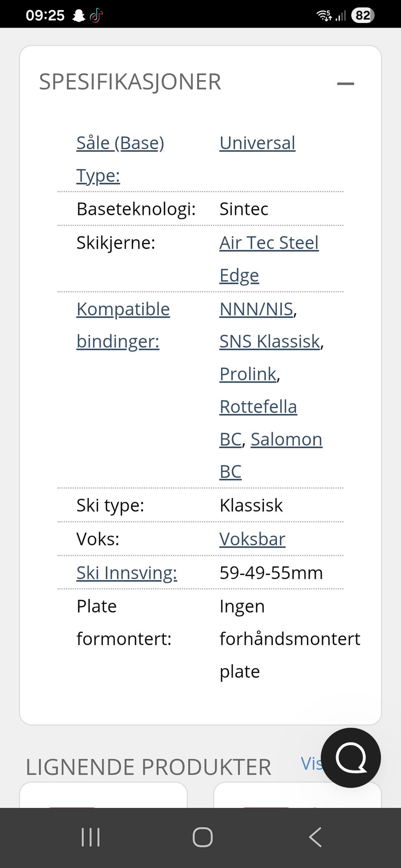The image size is (401, 868).
Task: Open the Kompatible bindinger link
Action: [x=123, y=325]
